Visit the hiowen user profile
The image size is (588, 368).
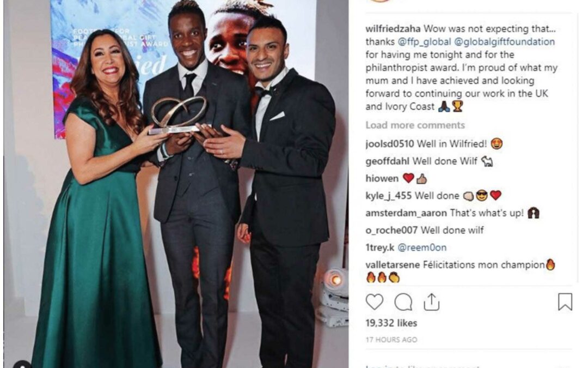[x=382, y=178]
